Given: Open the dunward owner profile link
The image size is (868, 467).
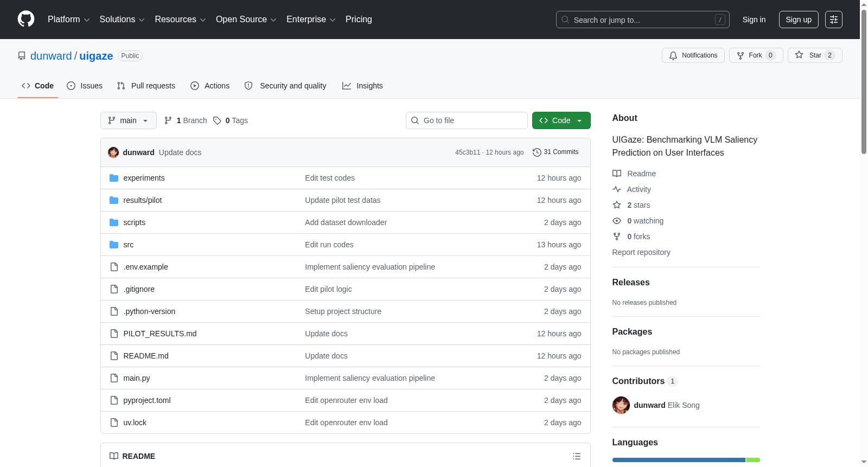Looking at the screenshot, I should (51, 56).
